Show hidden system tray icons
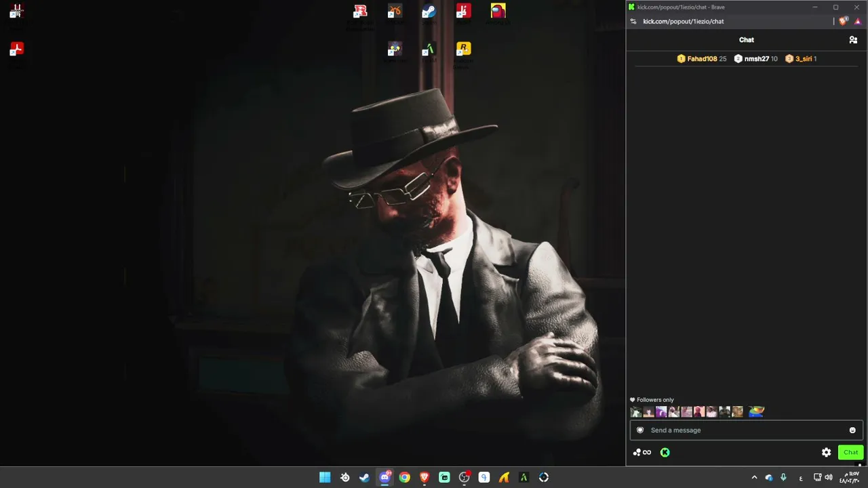868x488 pixels. (x=754, y=477)
